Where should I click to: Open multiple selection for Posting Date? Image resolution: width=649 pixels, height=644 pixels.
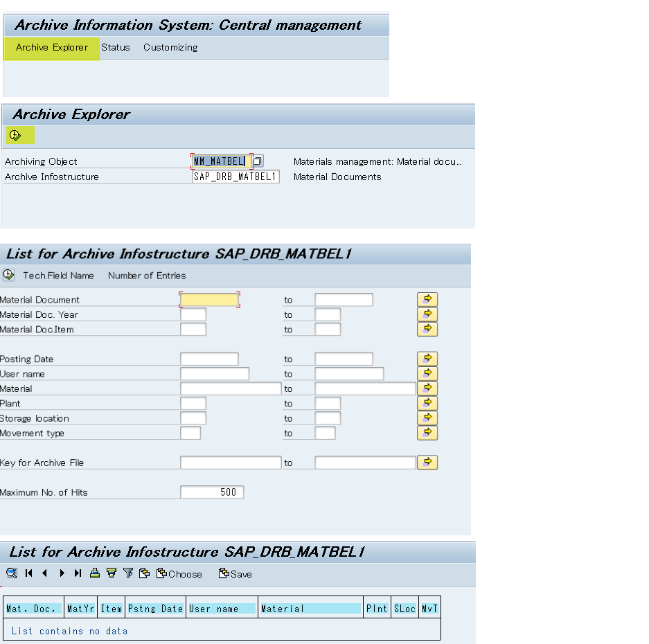[427, 359]
